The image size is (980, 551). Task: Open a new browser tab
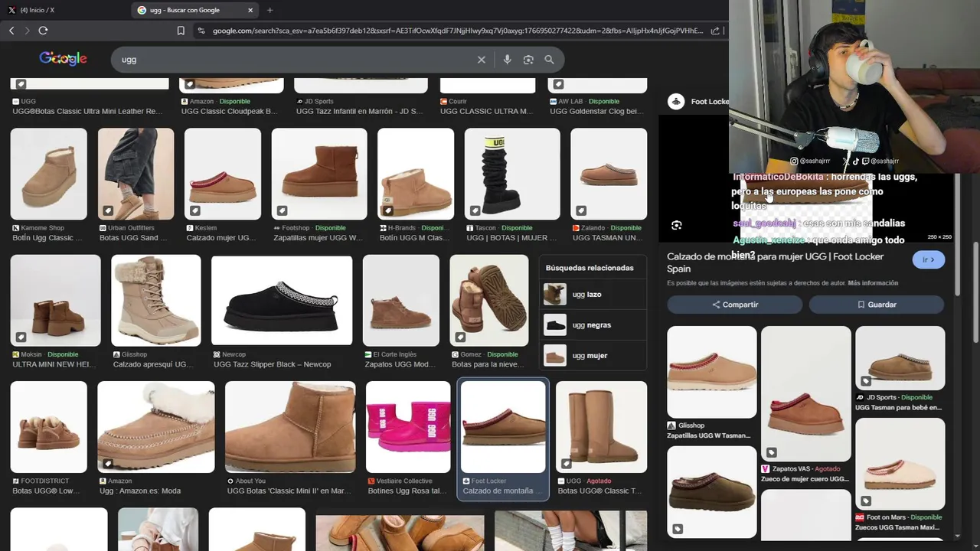pyautogui.click(x=269, y=10)
